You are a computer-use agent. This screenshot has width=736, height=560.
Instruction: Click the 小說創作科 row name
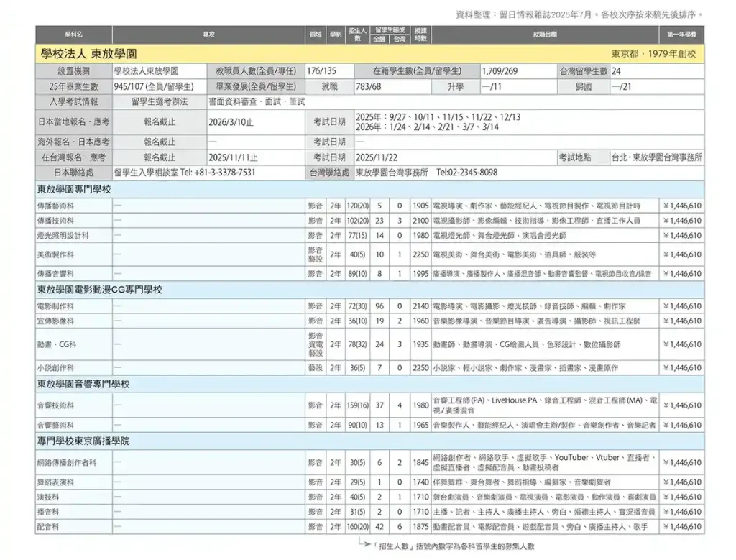56,369
